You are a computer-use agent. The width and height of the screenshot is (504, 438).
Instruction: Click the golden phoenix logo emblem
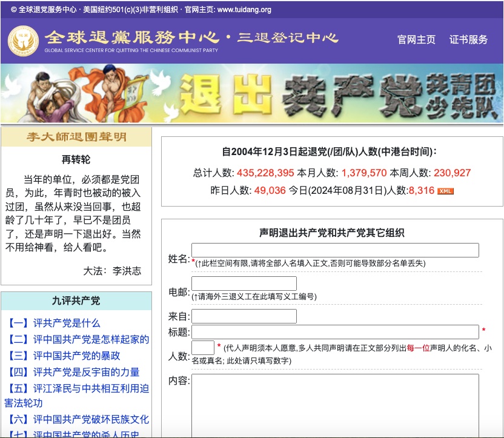pyautogui.click(x=23, y=41)
